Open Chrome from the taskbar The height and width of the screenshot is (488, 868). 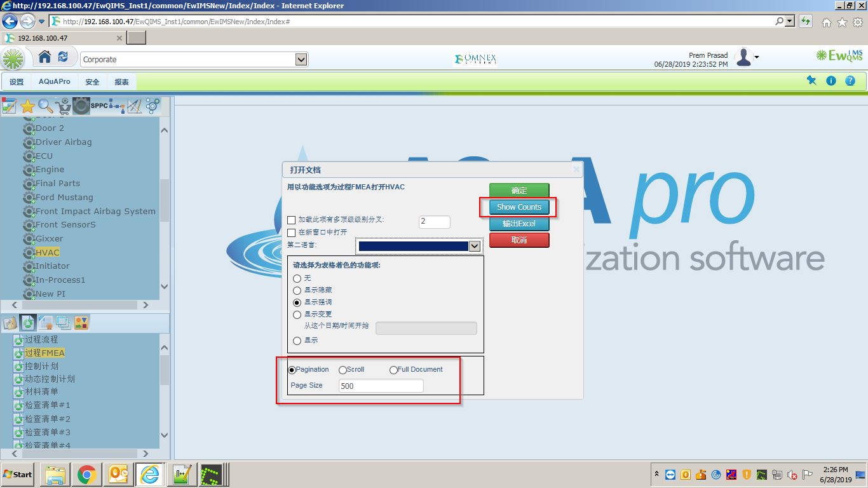(x=86, y=474)
